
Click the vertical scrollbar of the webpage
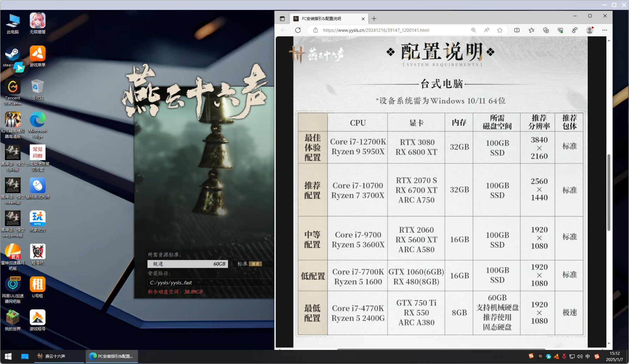tap(609, 192)
